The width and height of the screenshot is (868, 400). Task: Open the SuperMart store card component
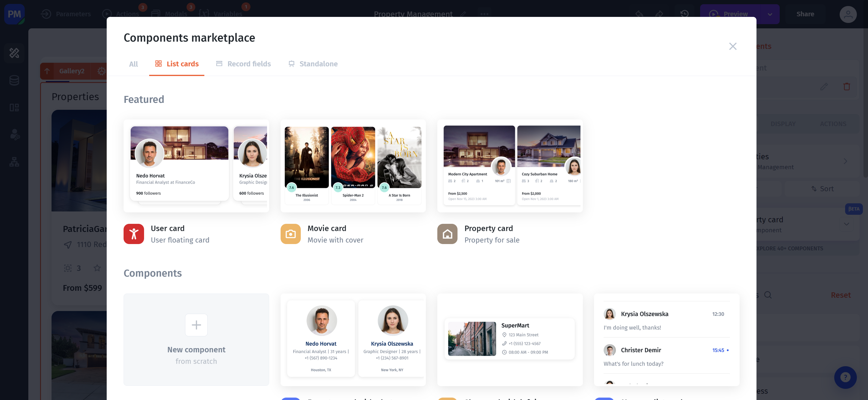pos(510,339)
